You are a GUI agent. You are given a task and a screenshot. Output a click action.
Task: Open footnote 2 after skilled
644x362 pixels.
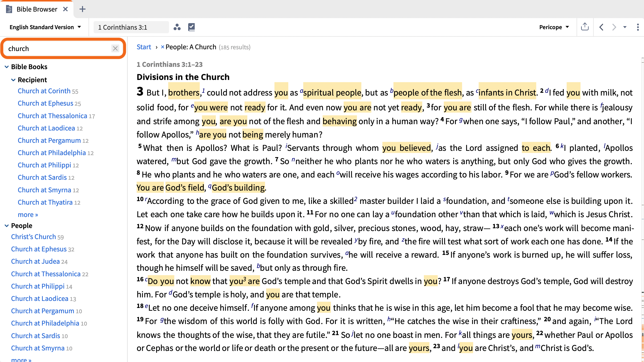(356, 199)
